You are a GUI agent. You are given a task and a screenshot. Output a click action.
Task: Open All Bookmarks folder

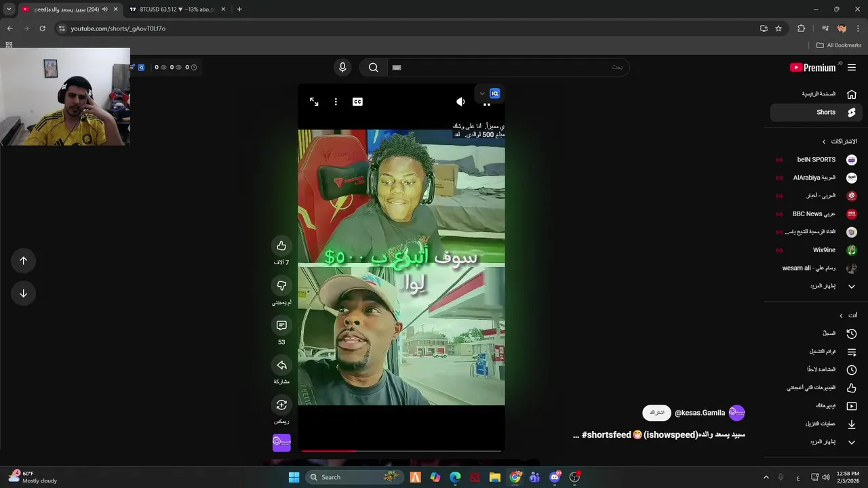pyautogui.click(x=839, y=45)
